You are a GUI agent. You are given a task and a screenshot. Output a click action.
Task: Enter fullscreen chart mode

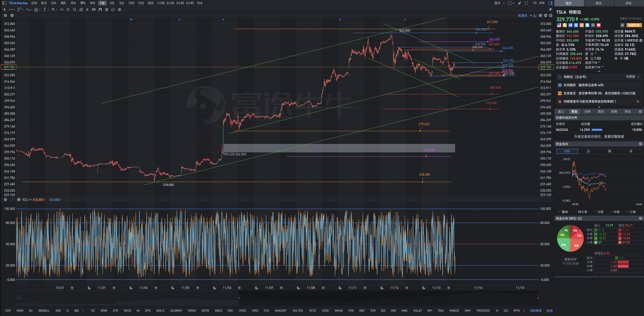526,3
